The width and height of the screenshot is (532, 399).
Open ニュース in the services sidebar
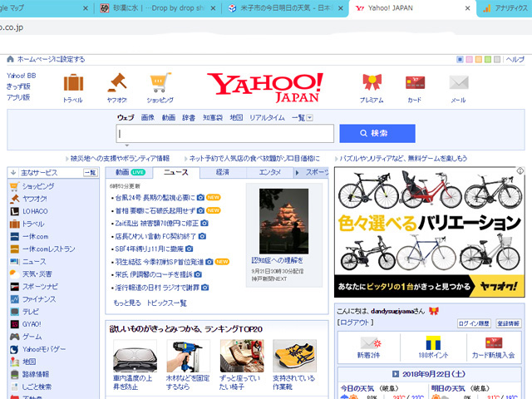pos(34,262)
